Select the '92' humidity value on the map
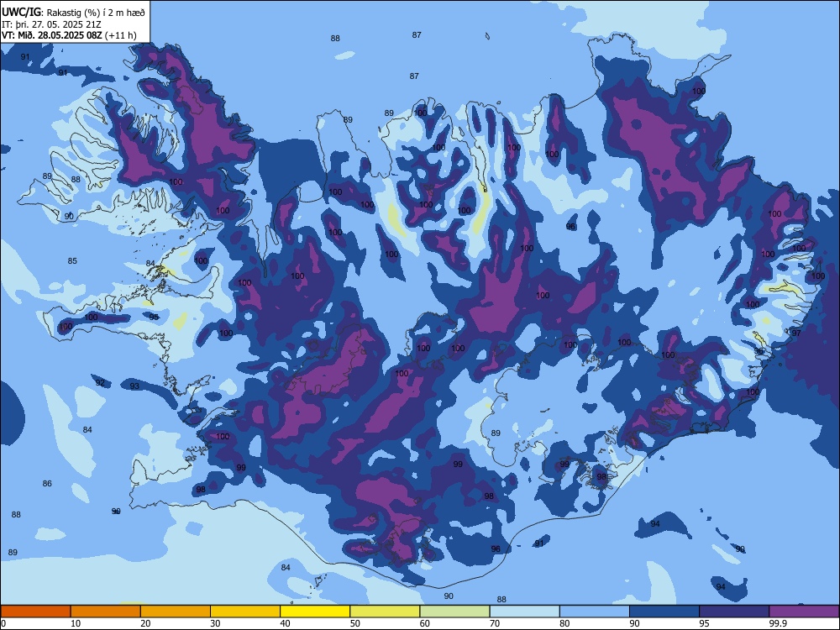840x630 pixels. tap(100, 382)
